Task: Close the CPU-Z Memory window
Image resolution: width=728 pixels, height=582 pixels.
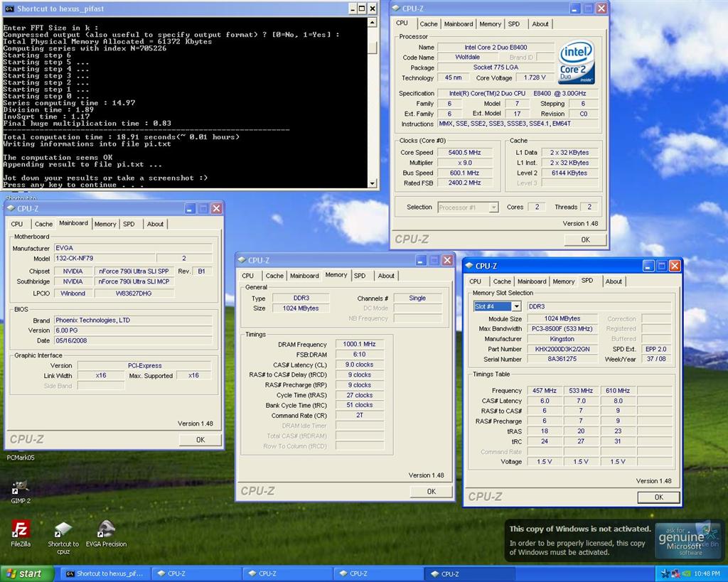Action: (x=447, y=260)
